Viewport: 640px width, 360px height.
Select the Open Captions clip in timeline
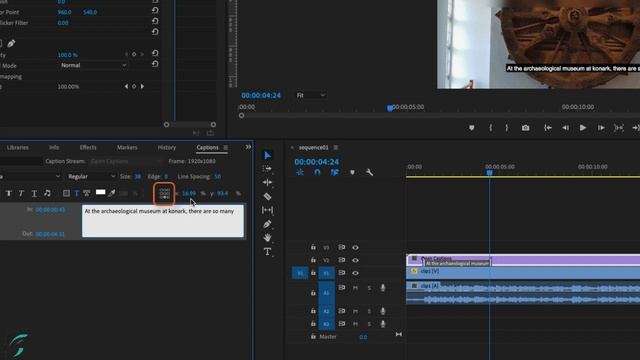point(523,260)
